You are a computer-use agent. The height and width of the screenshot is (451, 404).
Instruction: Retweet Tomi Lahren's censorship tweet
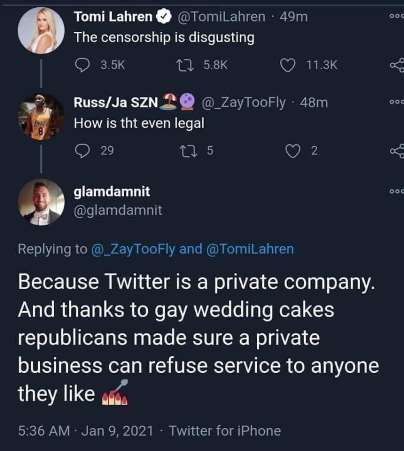coord(185,65)
